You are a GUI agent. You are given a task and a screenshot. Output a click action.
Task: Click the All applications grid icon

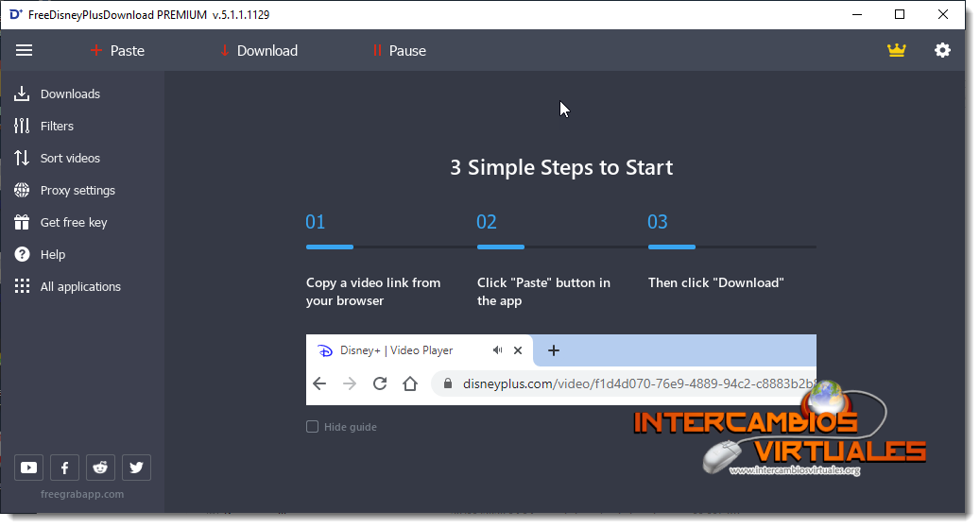click(x=22, y=286)
